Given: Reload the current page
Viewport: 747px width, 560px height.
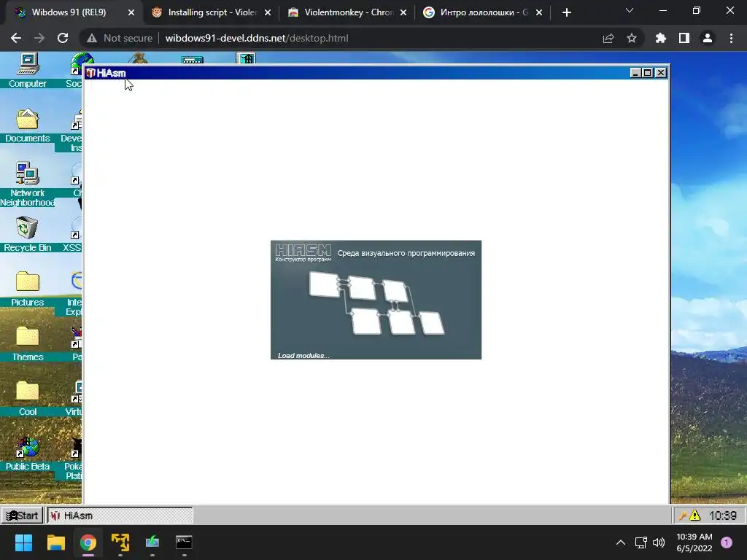Looking at the screenshot, I should 63,38.
